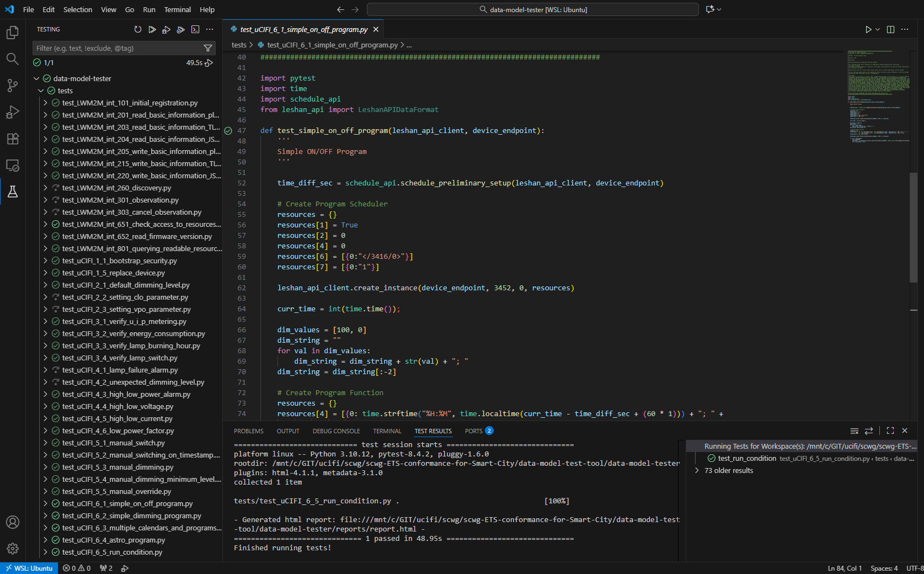This screenshot has width=924, height=574.
Task: Open the Source Control view
Action: (x=12, y=86)
